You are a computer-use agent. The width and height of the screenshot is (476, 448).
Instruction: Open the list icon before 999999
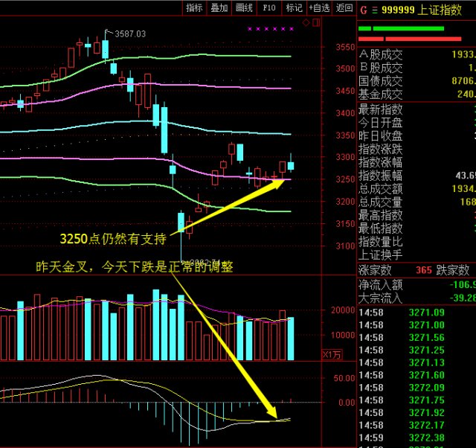375,10
